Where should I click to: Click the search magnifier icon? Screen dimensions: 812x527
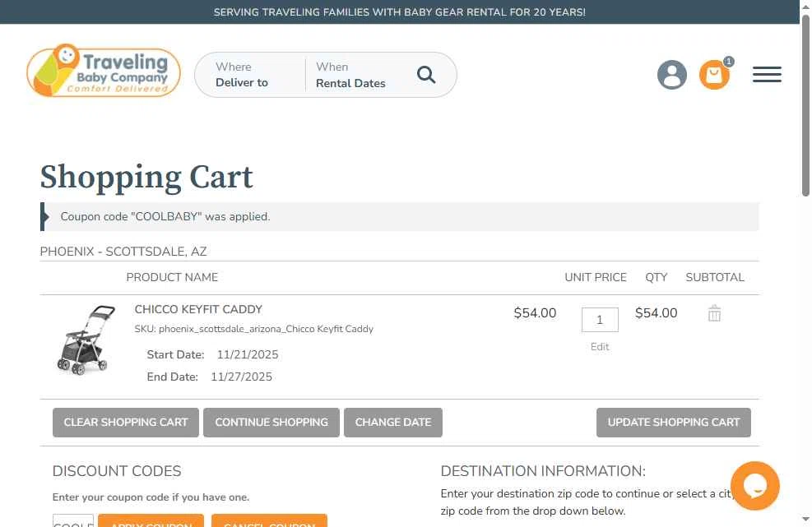tap(425, 75)
